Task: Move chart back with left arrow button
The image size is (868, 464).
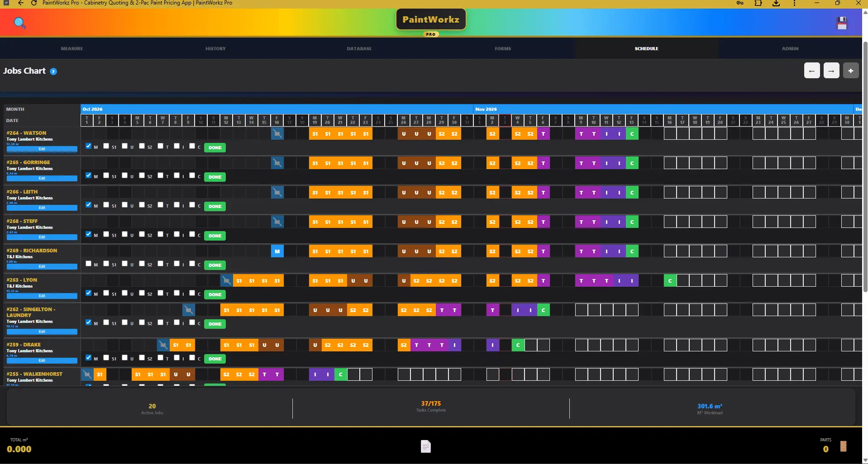Action: click(812, 71)
